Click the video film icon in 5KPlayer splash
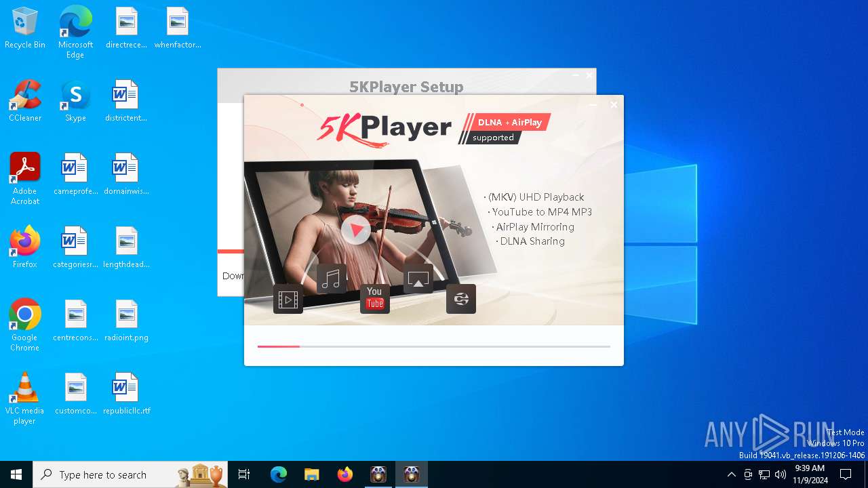Image resolution: width=868 pixels, height=488 pixels. (x=288, y=299)
